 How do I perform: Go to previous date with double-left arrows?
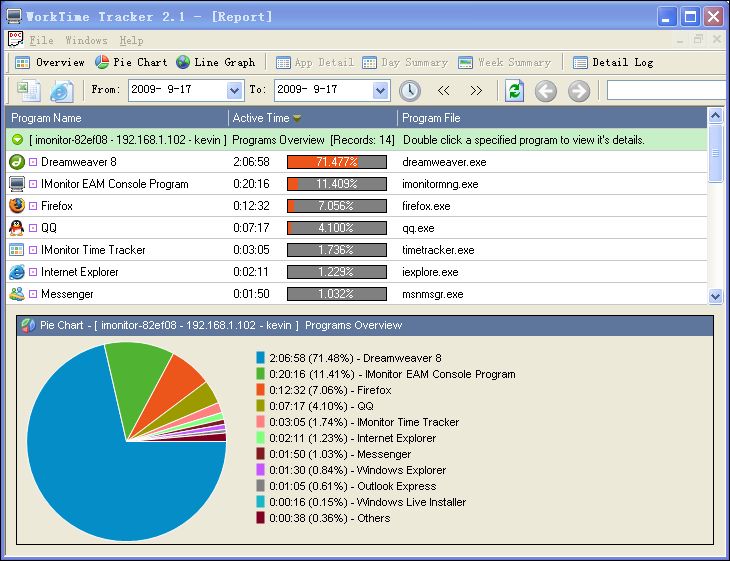pyautogui.click(x=444, y=90)
